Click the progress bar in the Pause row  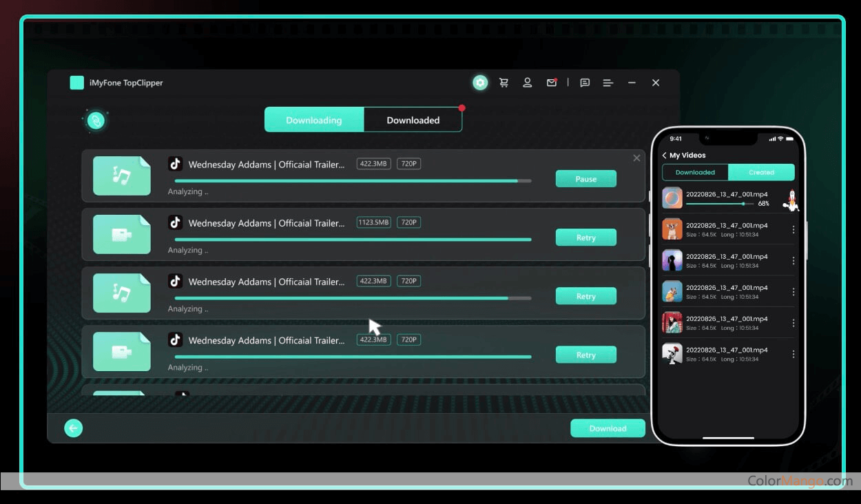point(353,181)
